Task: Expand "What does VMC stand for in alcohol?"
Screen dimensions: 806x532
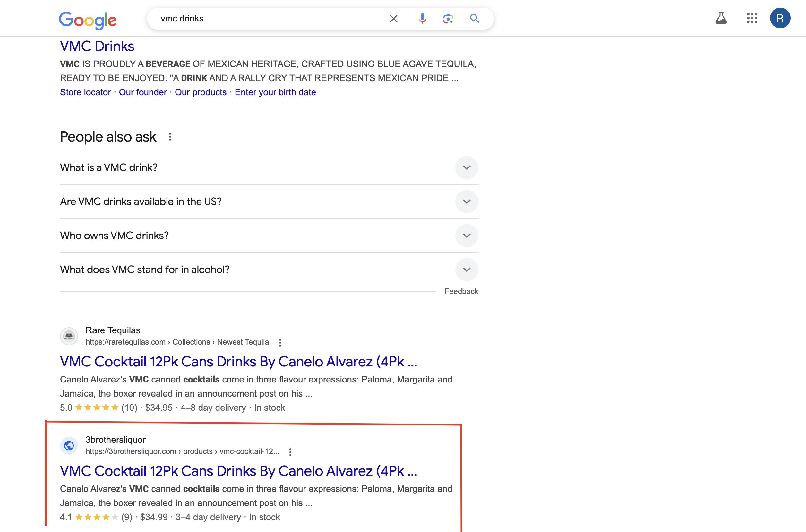Action: pos(467,270)
